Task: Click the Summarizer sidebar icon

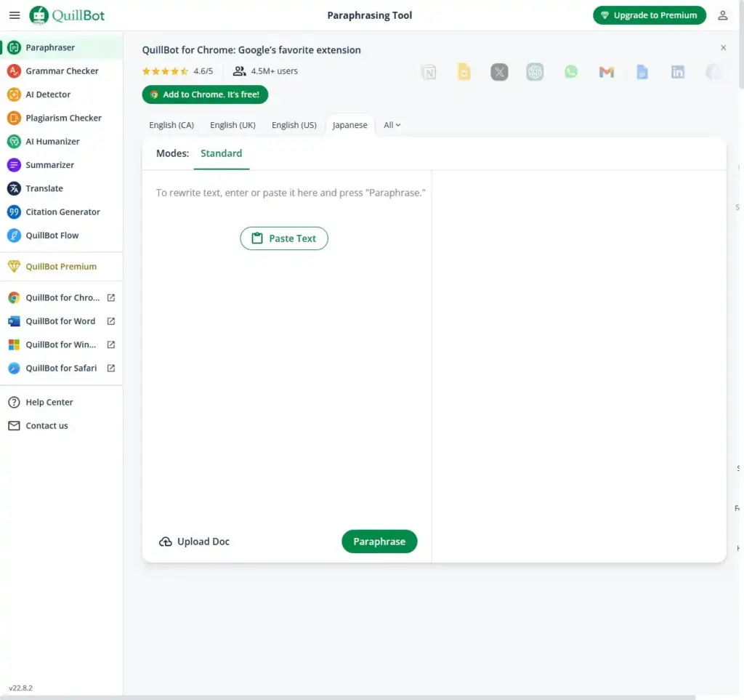Action: coord(15,165)
